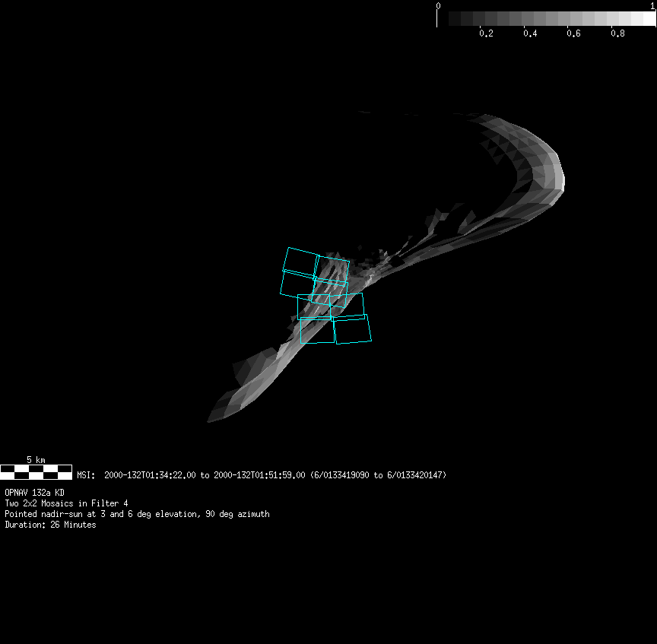This screenshot has height=644, width=657.
Task: Click the 0.4 legend tick label
Action: (530, 33)
